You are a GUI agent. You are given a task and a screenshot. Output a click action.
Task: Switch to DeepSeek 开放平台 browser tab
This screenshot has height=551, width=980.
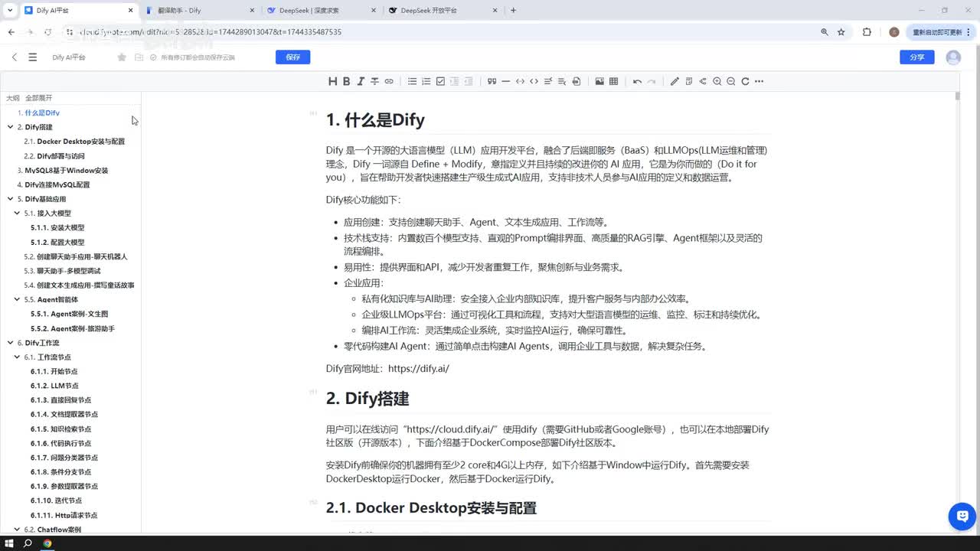(442, 11)
